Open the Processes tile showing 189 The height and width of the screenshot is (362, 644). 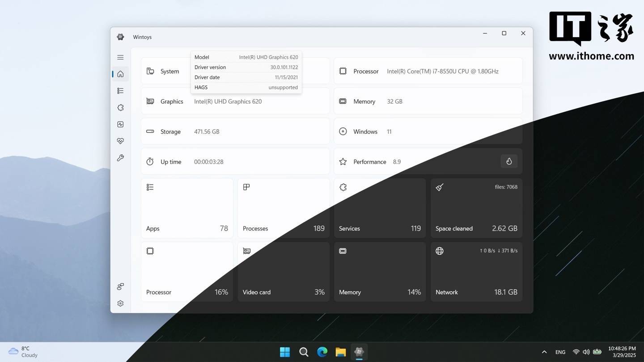tap(284, 208)
